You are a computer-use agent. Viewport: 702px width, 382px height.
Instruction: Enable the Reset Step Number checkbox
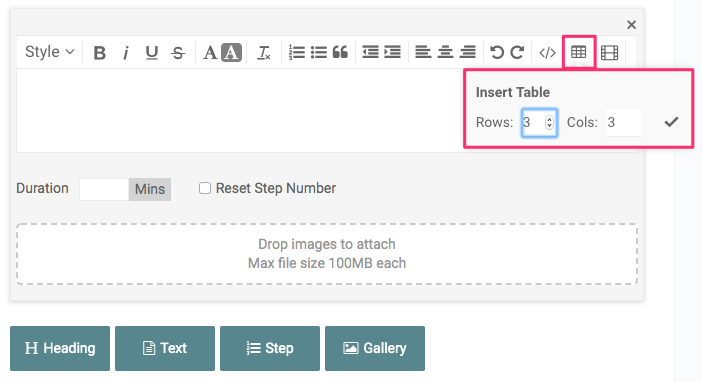click(205, 188)
